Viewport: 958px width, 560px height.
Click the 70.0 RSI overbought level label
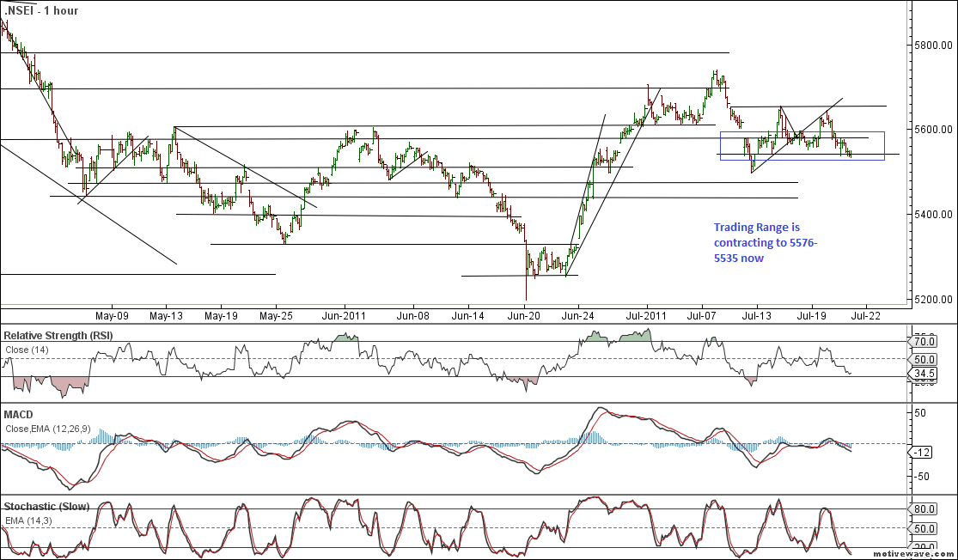point(923,338)
